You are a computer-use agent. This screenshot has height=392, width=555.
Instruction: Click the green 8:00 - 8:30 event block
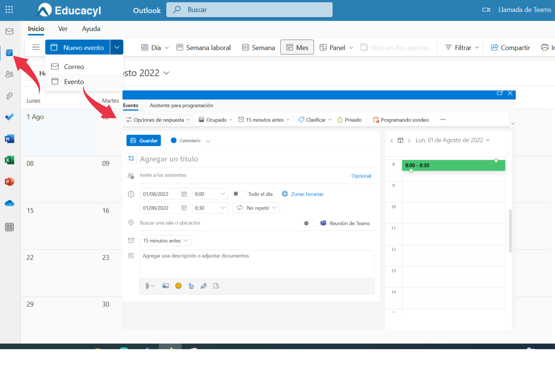tap(454, 165)
